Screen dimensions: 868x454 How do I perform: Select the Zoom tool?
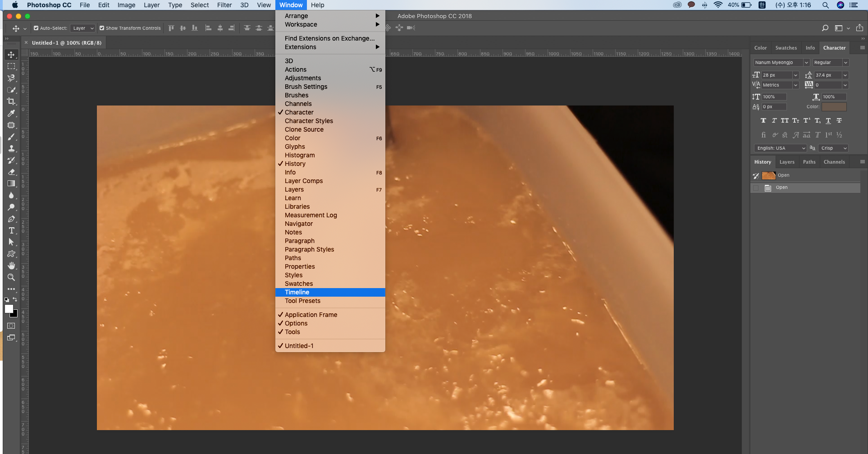tap(11, 277)
